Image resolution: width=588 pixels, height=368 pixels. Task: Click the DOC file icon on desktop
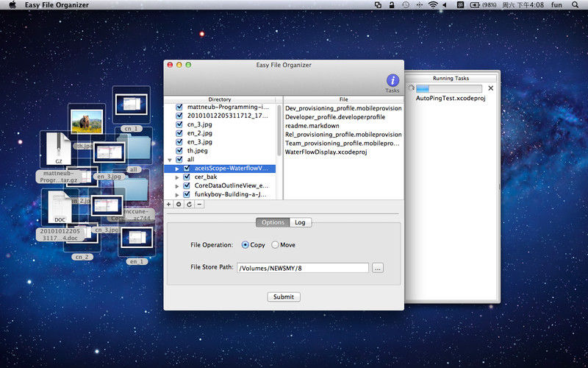[x=60, y=208]
